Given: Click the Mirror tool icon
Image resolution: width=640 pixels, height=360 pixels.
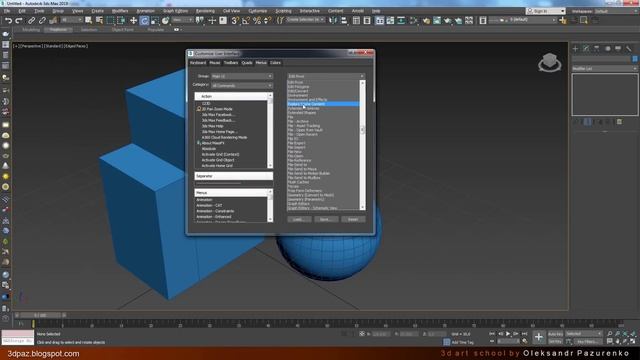Looking at the screenshot, I should click(x=333, y=20).
